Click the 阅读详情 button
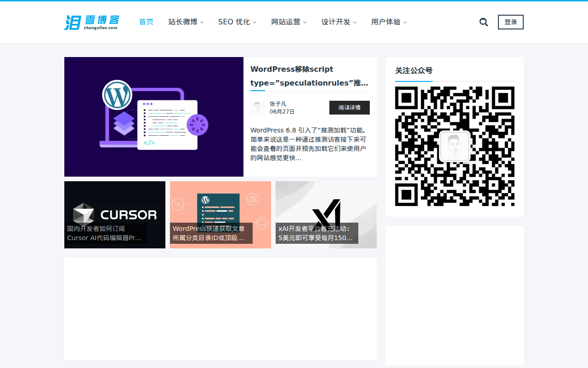 coord(350,108)
